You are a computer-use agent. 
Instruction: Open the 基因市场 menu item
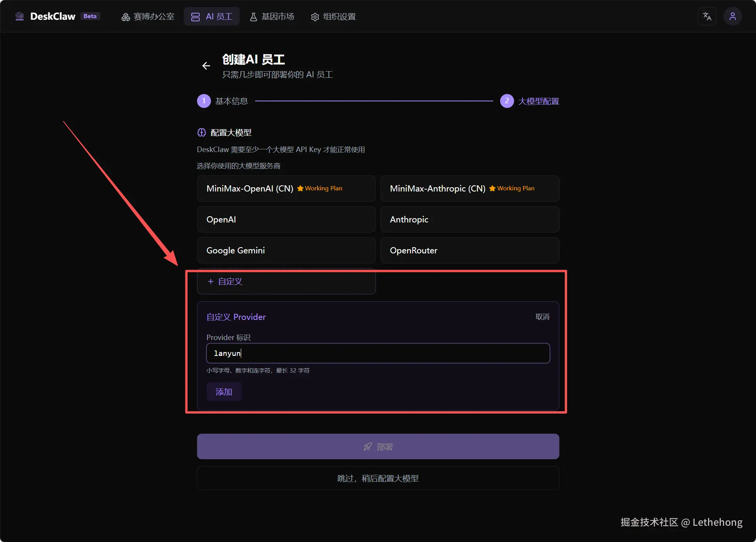coord(272,17)
